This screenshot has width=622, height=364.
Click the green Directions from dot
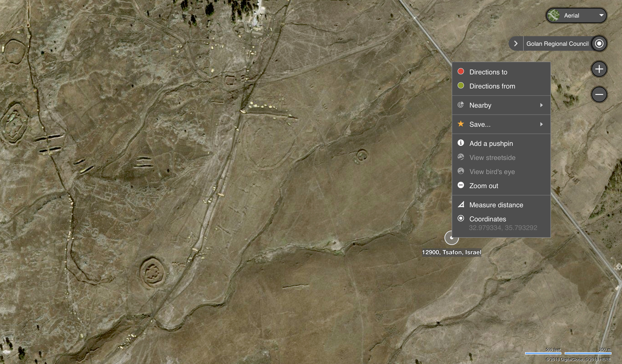(461, 86)
